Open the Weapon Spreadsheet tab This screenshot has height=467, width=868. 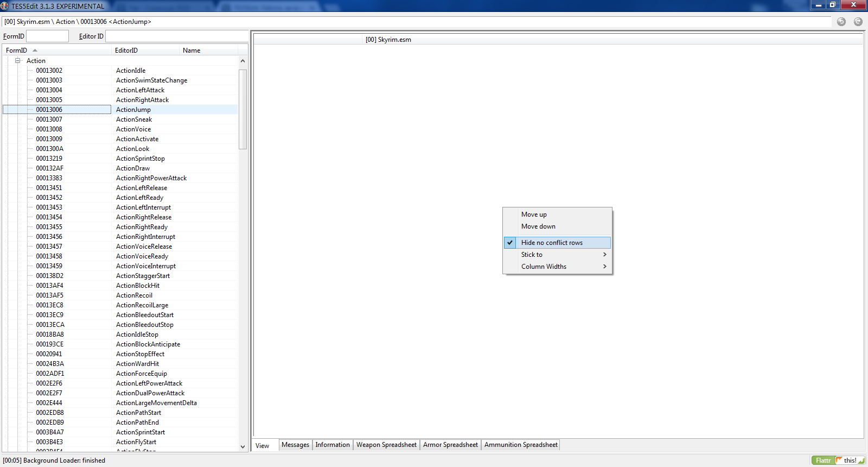click(x=386, y=445)
